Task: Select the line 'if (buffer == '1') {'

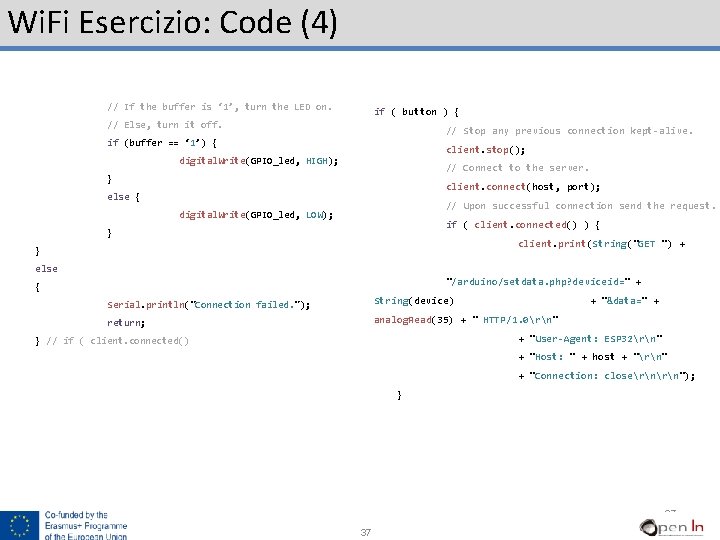Action: (162, 143)
